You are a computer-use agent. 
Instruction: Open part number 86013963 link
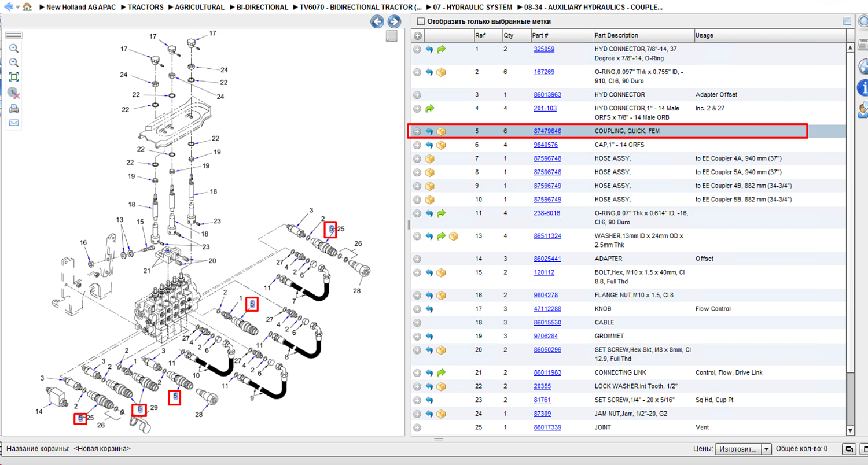pyautogui.click(x=547, y=94)
